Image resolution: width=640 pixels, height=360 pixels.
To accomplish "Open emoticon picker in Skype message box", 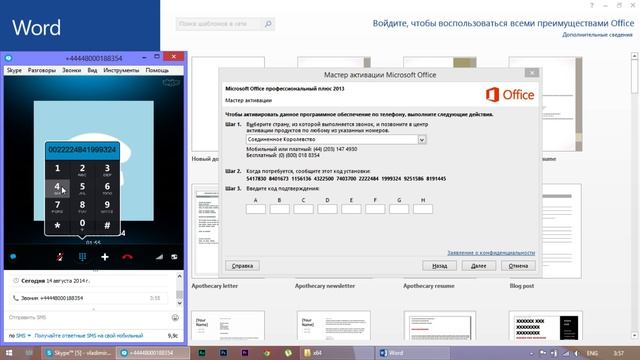I will click(x=175, y=317).
